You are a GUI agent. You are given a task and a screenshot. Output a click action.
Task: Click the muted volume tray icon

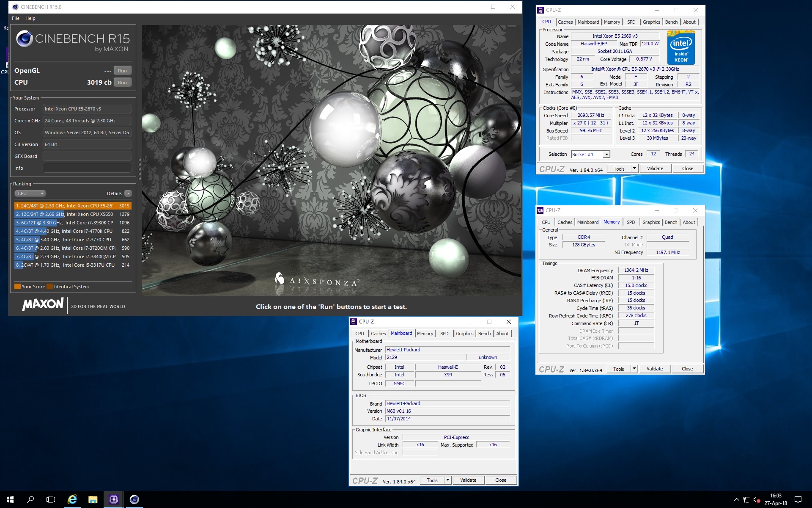[757, 500]
